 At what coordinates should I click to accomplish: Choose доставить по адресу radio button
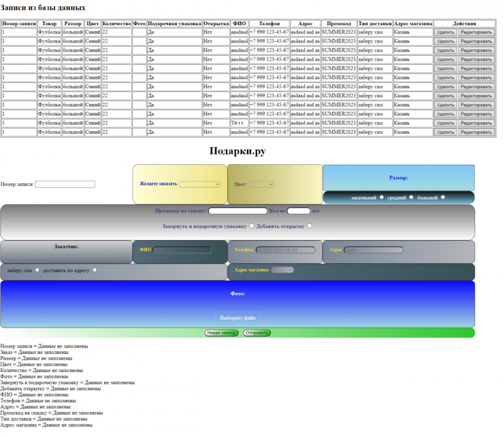coord(95,270)
